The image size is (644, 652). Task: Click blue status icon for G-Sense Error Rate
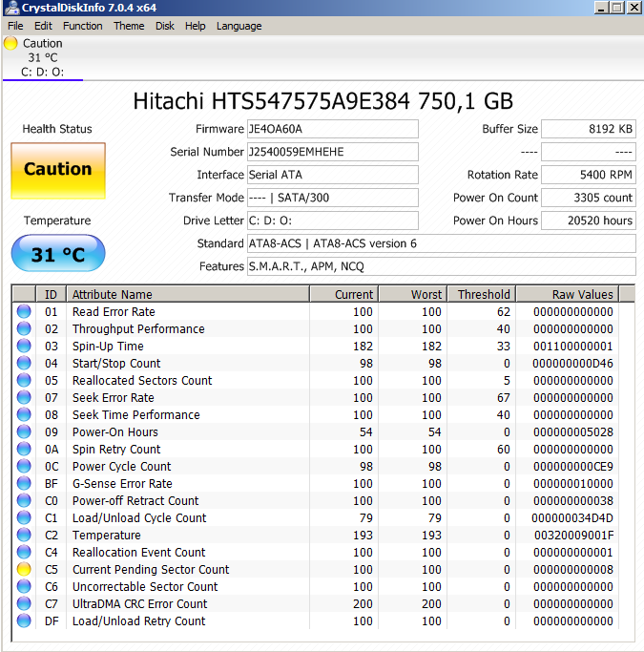(24, 483)
